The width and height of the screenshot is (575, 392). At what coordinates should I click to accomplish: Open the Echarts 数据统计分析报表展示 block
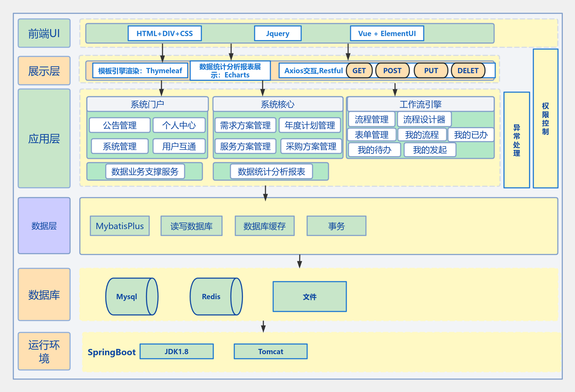230,70
